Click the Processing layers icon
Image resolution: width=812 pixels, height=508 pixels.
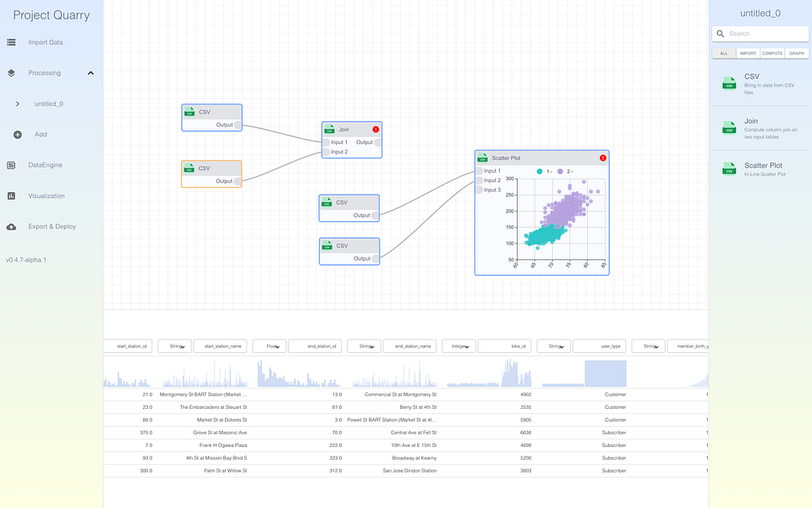pyautogui.click(x=11, y=73)
